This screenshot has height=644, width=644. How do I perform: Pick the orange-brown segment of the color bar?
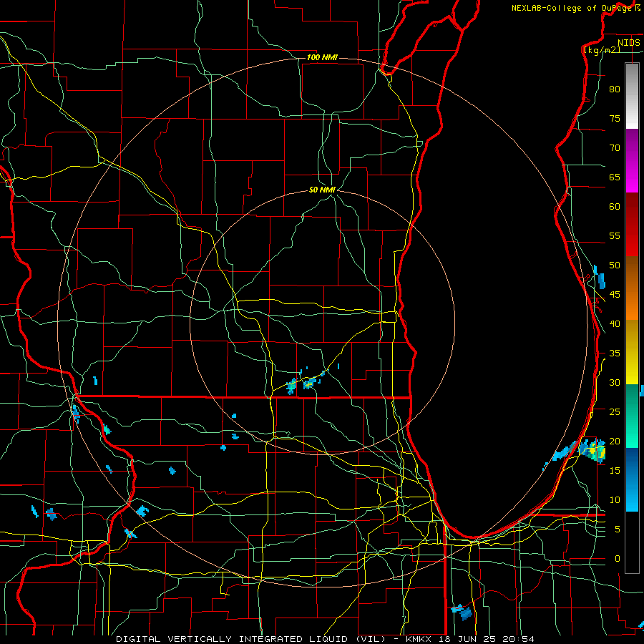coord(632,288)
